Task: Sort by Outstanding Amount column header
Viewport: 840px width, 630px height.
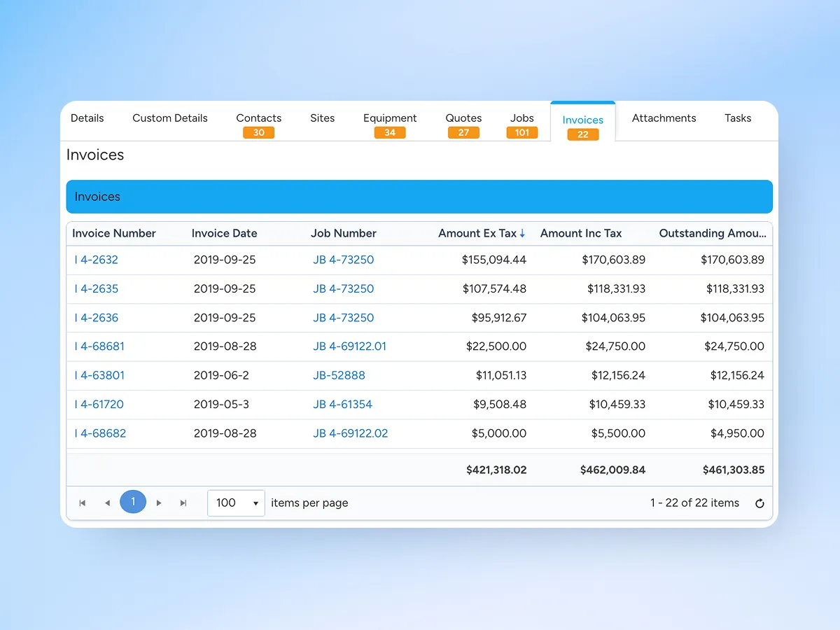Action: point(713,234)
